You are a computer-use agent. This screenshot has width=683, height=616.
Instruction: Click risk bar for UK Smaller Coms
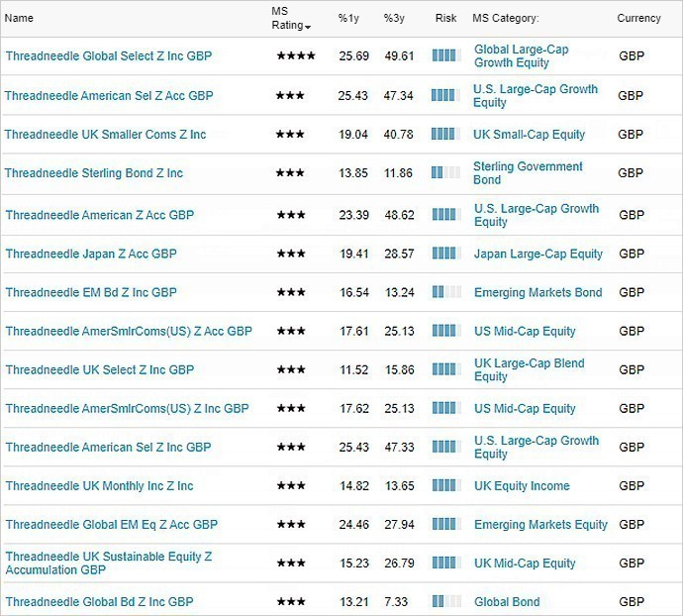pyautogui.click(x=445, y=134)
